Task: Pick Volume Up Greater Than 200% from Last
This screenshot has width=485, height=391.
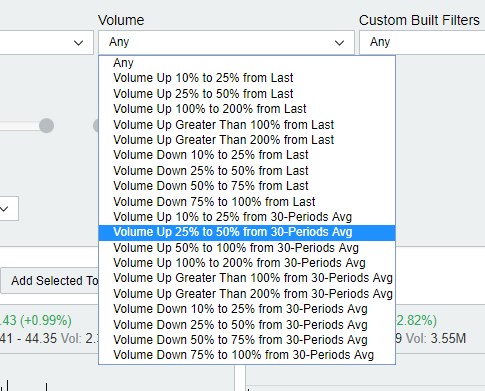Action: point(247,140)
